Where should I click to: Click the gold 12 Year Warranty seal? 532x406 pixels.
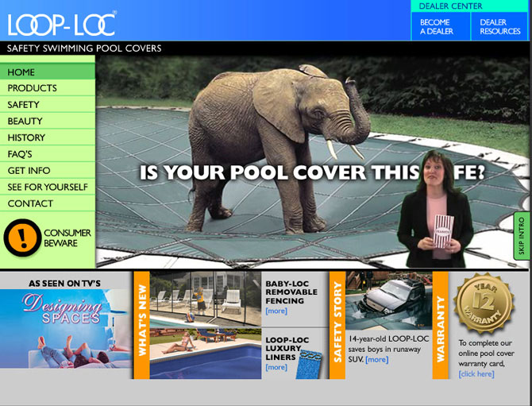(484, 303)
